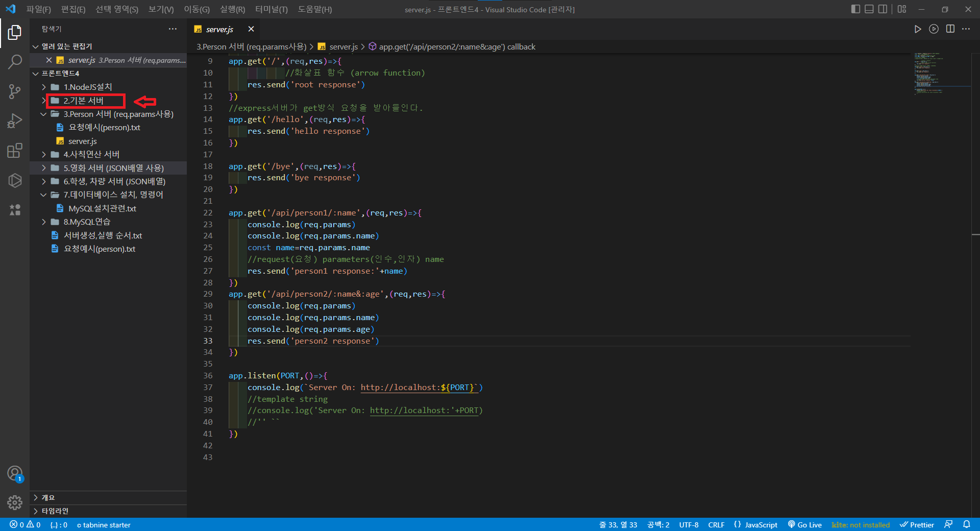Open the notifications bell icon
Screen dimensions: 980x531
point(967,524)
